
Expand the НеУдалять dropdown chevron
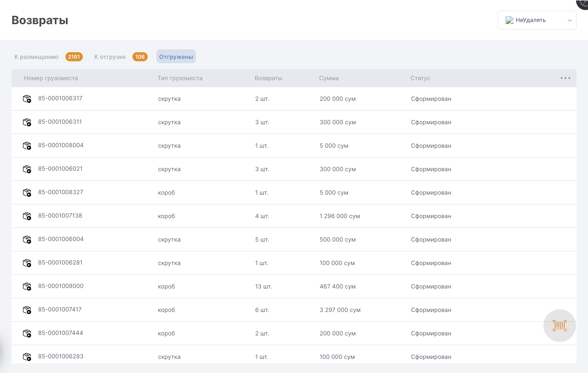569,20
